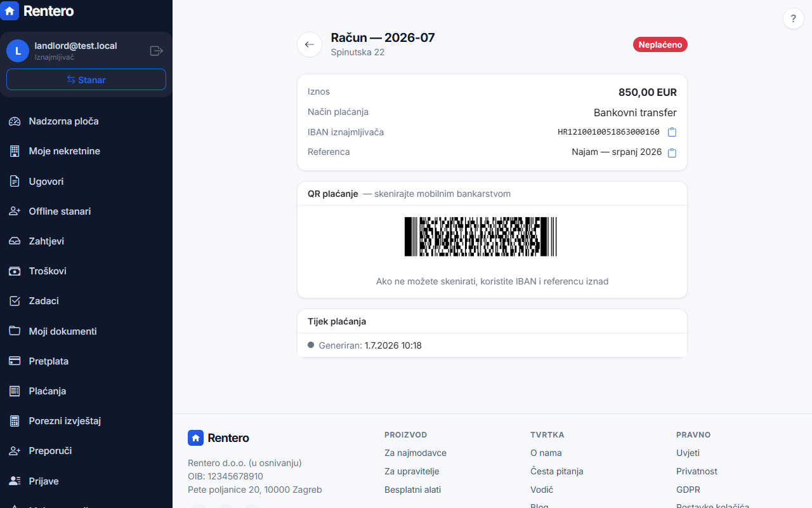Click the Neplaćeno status badge

pos(660,44)
